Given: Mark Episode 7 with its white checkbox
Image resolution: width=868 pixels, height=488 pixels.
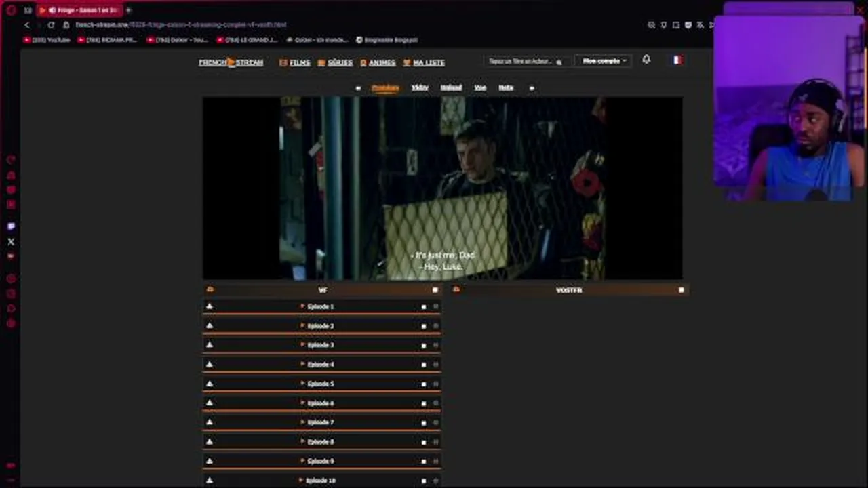Looking at the screenshot, I should (424, 423).
